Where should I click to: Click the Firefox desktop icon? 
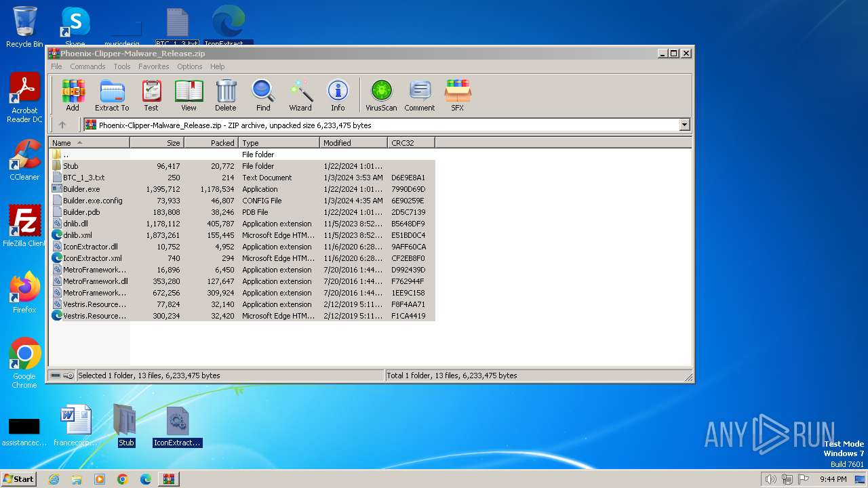pos(24,292)
